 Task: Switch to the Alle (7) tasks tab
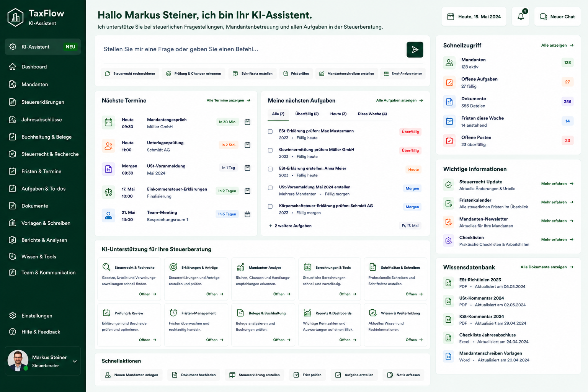click(278, 114)
